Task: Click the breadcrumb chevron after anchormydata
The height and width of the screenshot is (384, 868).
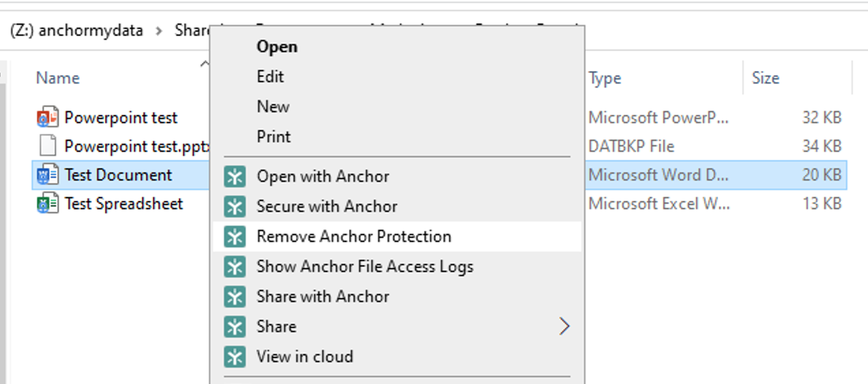Action: point(159,31)
